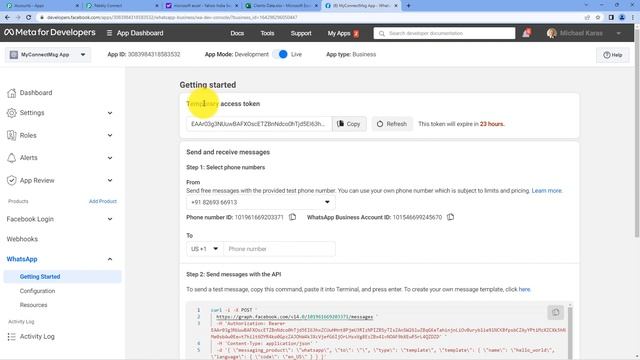Select Configuration under WhatsApp

38,291
